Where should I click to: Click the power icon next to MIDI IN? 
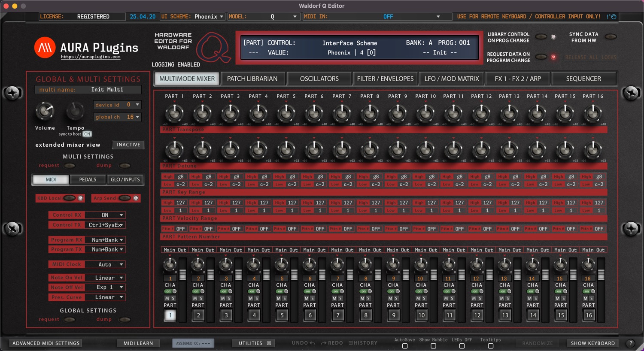pos(614,17)
